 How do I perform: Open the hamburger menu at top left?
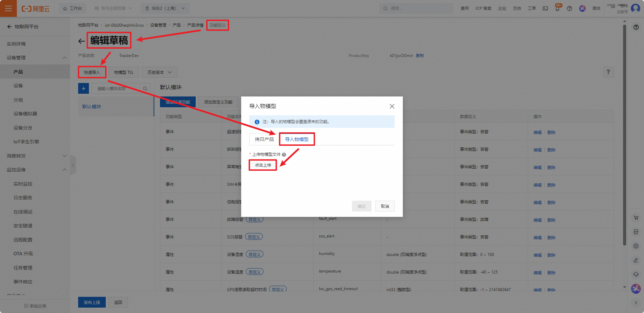tap(8, 8)
